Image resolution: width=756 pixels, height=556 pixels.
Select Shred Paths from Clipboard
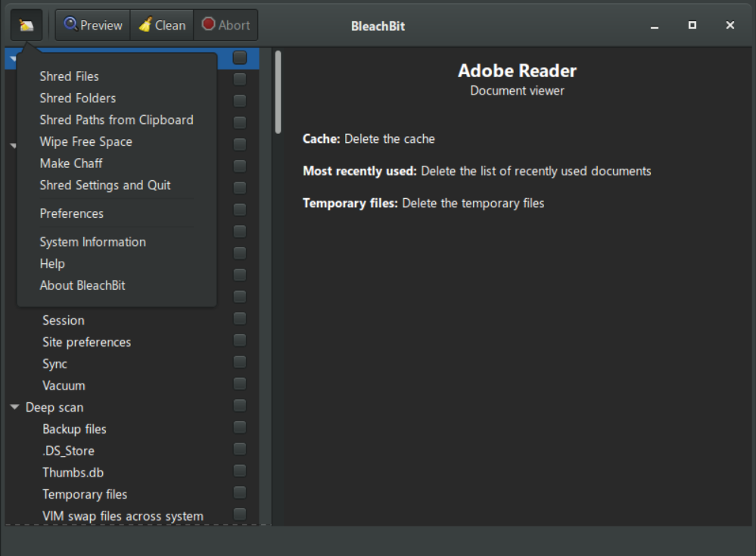coord(117,120)
